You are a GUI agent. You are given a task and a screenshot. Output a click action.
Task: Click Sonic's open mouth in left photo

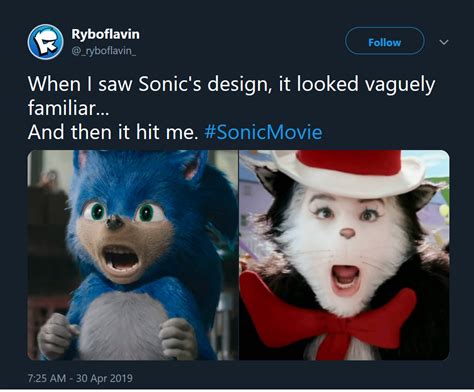[121, 259]
